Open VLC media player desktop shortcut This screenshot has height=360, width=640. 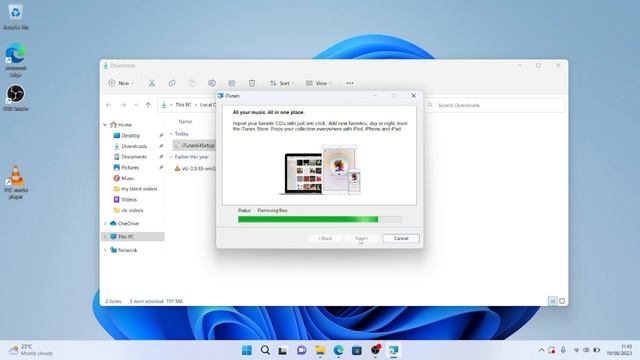pyautogui.click(x=16, y=182)
